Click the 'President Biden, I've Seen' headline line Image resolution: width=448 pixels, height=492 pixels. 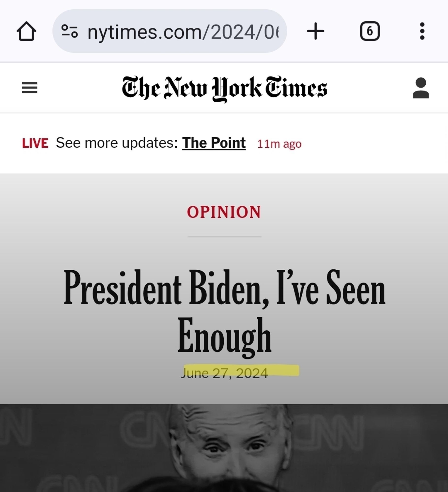(224, 288)
